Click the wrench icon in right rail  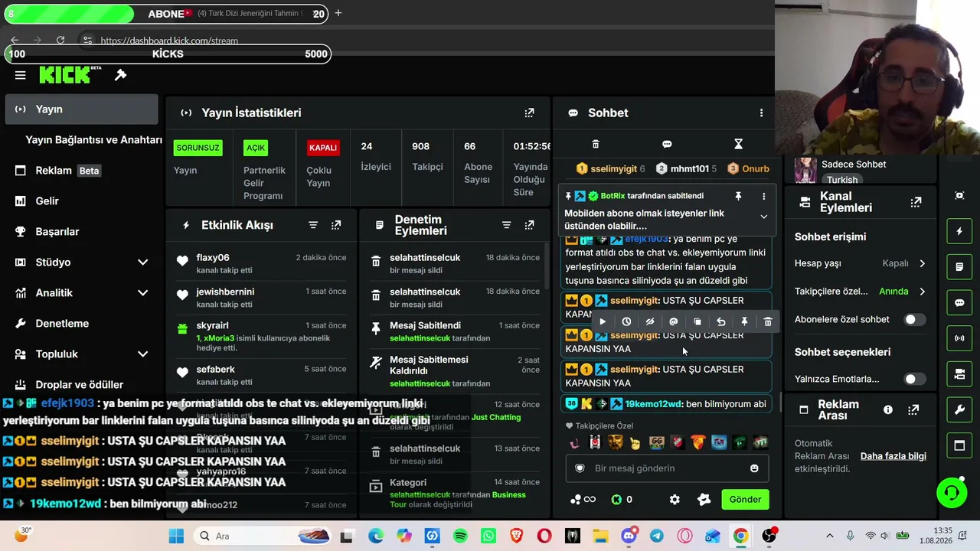point(959,409)
